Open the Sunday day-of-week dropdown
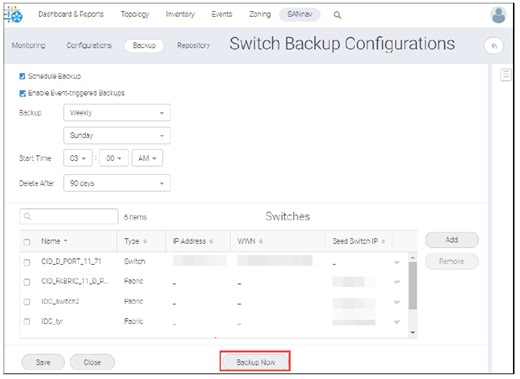Screen dimensions: 520x379 coord(117,135)
